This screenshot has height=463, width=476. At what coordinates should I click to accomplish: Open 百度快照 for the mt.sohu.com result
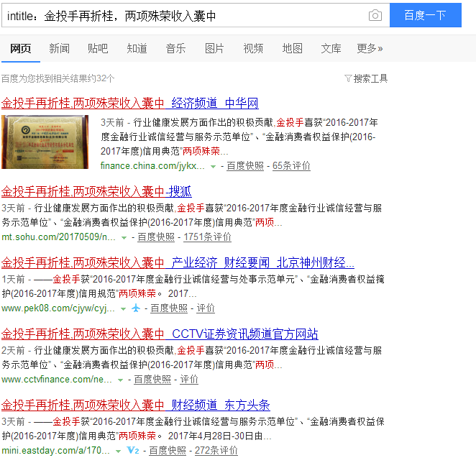pos(156,237)
